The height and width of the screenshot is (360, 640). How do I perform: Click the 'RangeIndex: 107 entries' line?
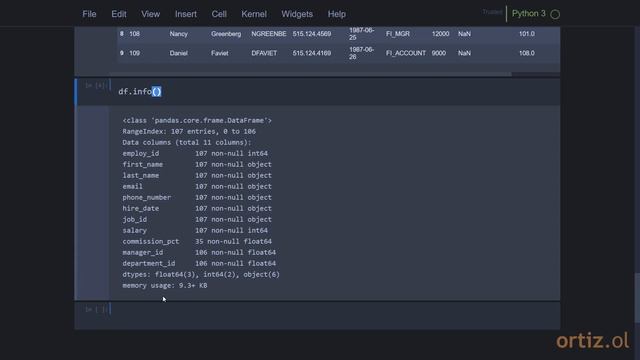[189, 131]
